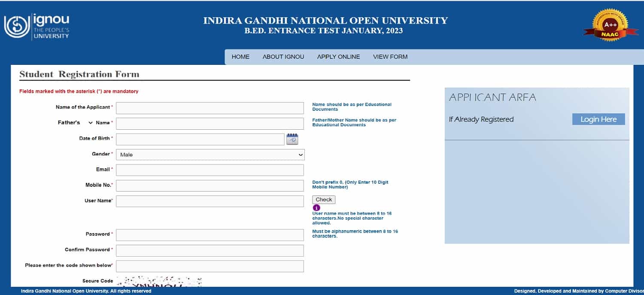This screenshot has height=295, width=644.
Task: Open the HOME menu item
Action: pyautogui.click(x=240, y=56)
